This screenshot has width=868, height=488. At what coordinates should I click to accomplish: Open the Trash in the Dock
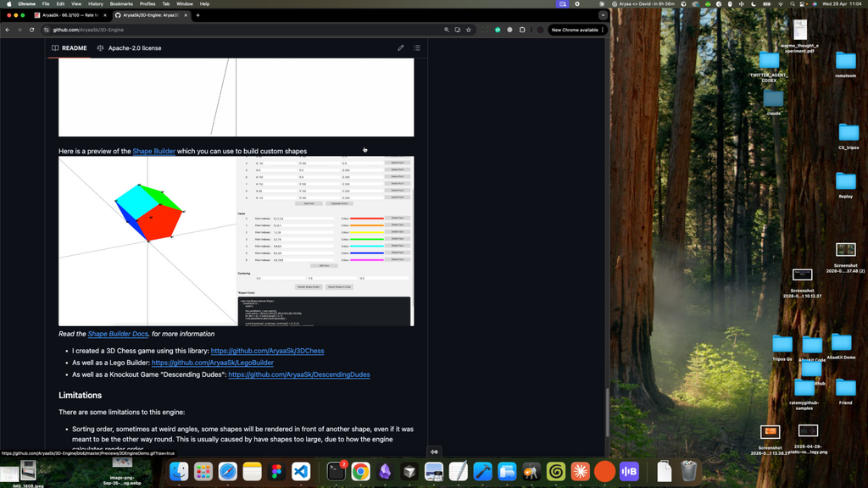click(688, 471)
